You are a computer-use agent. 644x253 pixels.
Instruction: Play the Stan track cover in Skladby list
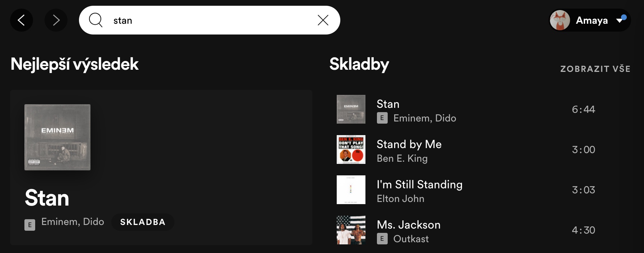[x=351, y=109]
